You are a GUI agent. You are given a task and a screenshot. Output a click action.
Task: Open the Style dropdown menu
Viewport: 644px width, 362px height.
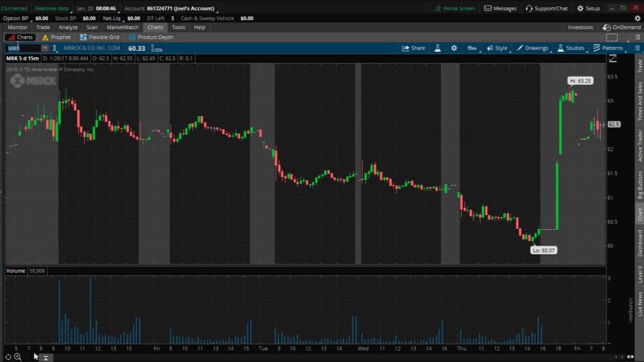[x=498, y=48]
